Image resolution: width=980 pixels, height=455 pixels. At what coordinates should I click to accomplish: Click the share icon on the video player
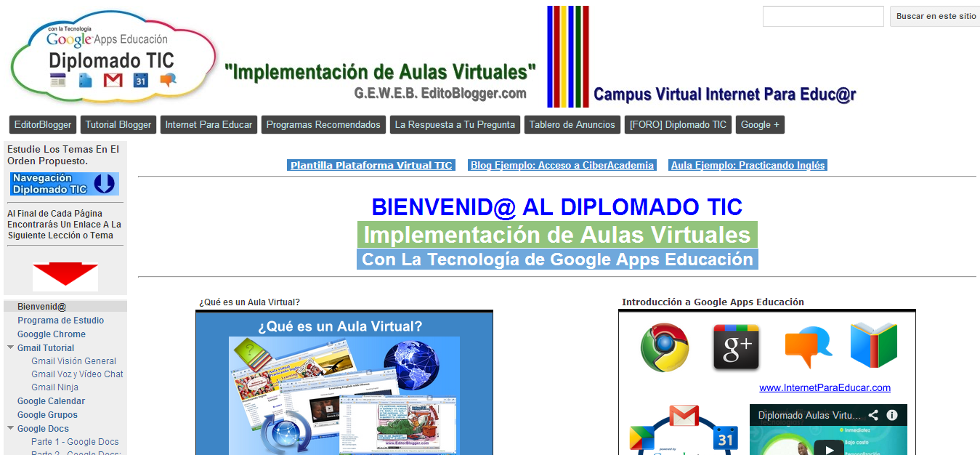coord(873,415)
